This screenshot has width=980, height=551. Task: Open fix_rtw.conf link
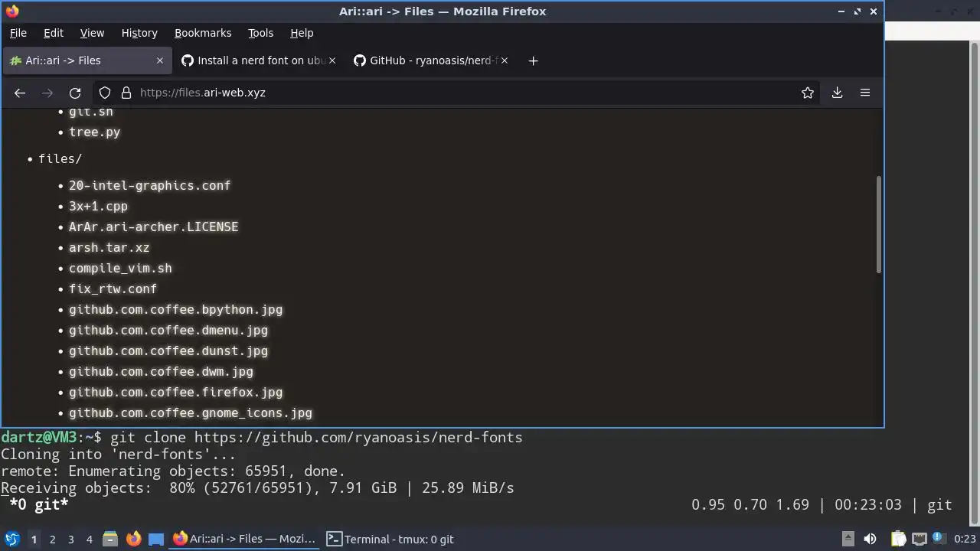click(113, 289)
